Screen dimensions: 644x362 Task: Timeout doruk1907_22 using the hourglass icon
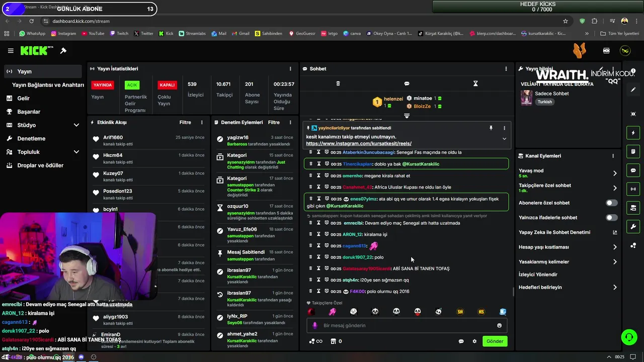click(318, 257)
